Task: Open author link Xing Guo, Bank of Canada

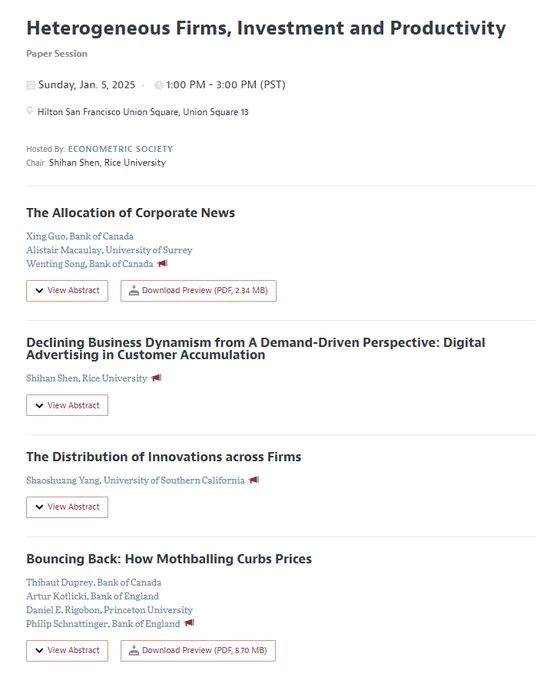Action: tap(80, 236)
